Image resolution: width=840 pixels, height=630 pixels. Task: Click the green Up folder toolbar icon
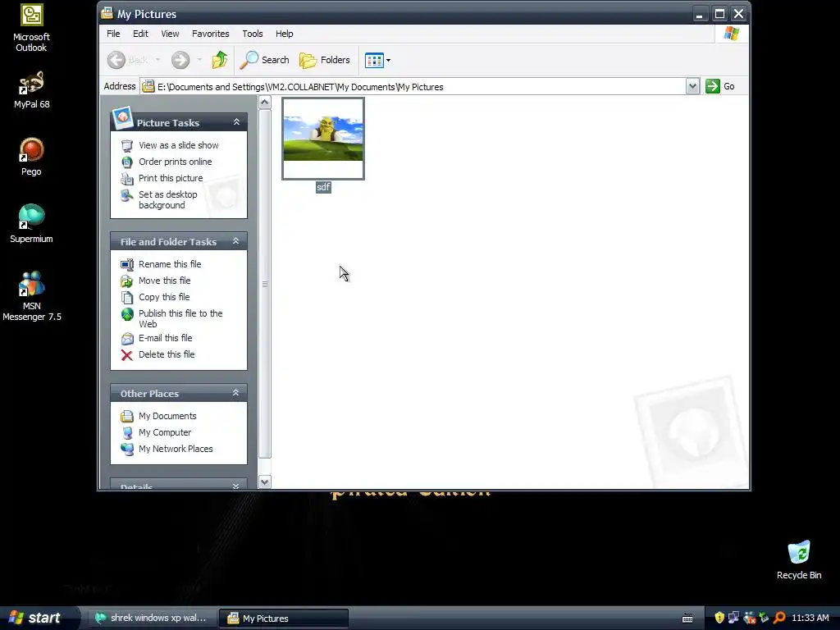click(x=220, y=60)
